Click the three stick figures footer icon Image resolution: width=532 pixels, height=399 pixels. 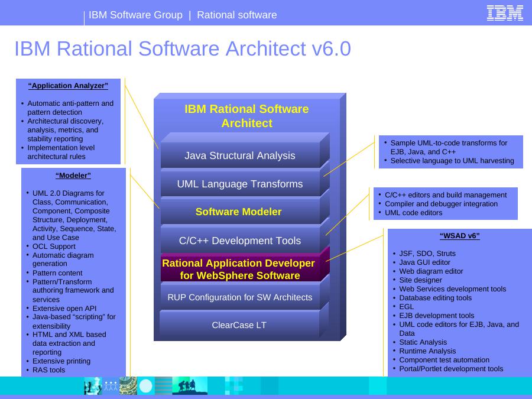pos(111,386)
